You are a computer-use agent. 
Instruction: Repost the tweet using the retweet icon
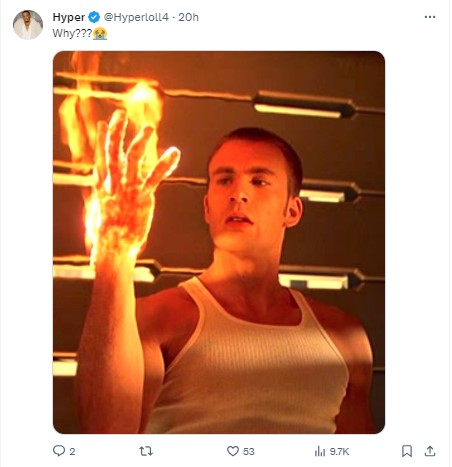[146, 451]
